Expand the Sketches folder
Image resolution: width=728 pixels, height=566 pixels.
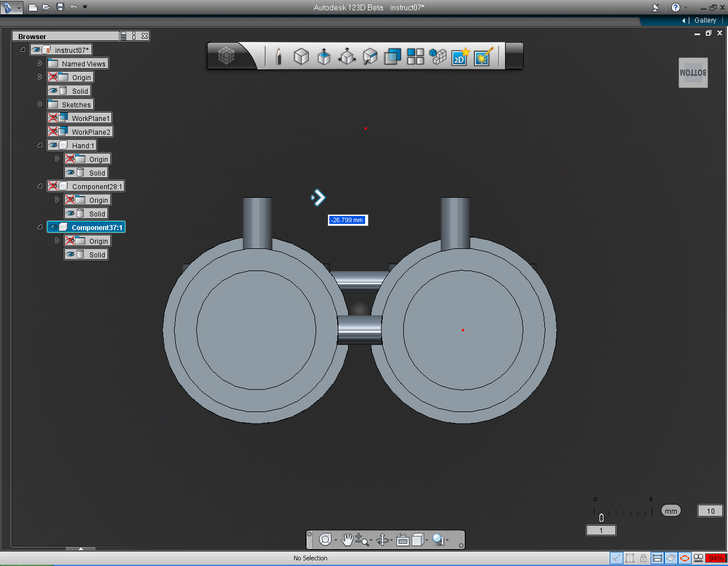pyautogui.click(x=40, y=105)
